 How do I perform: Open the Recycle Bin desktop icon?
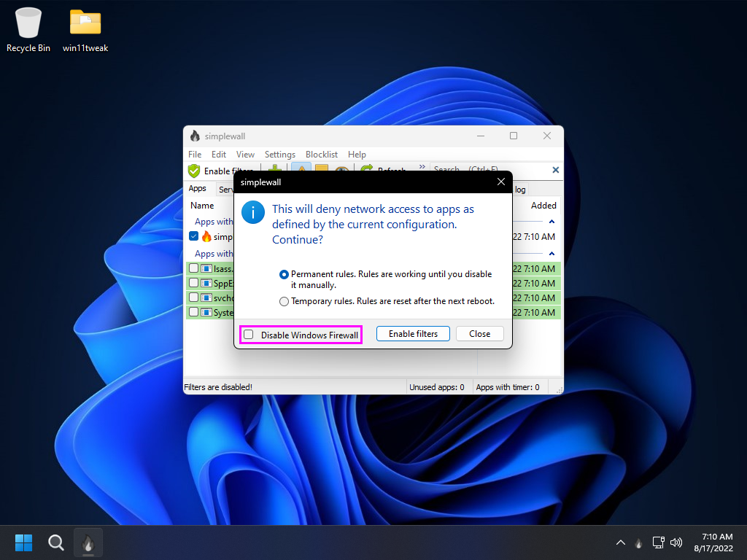click(28, 29)
